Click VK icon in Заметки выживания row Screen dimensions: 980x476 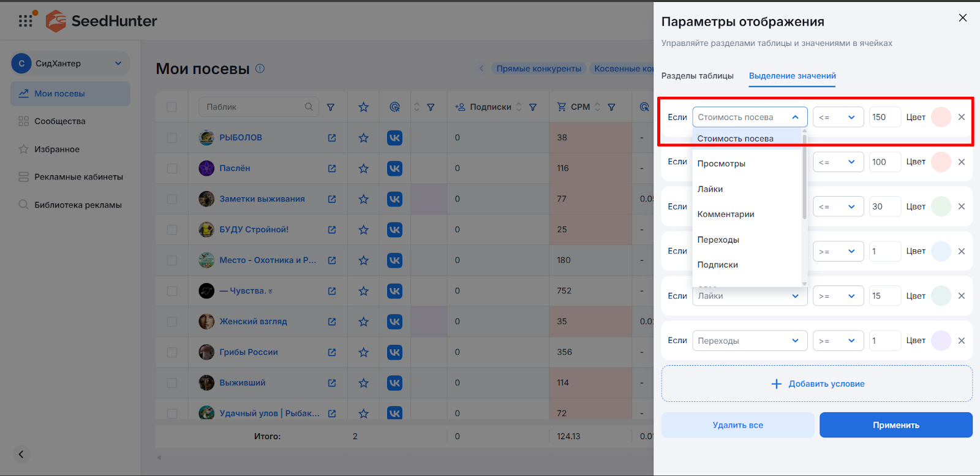click(x=394, y=199)
